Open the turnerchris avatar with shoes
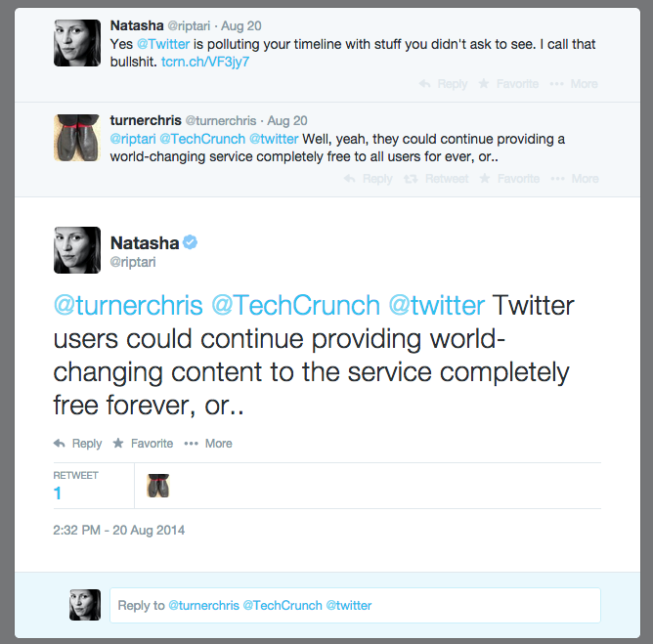The height and width of the screenshot is (644, 653). click(x=77, y=136)
